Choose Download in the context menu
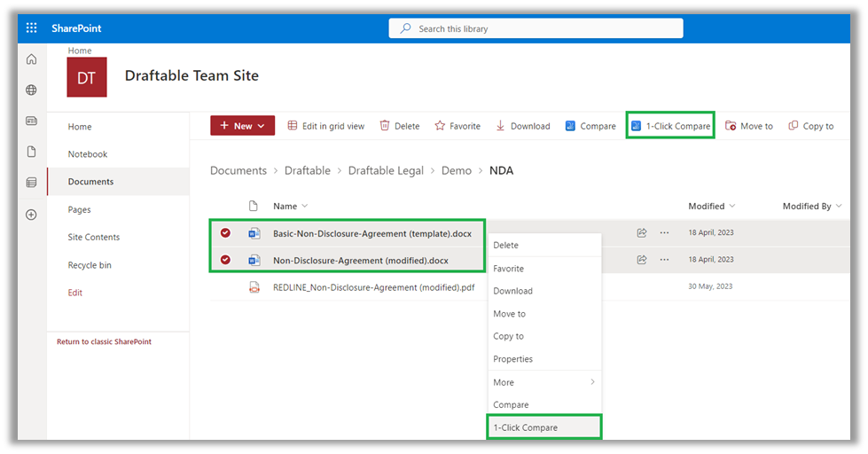This screenshot has width=868, height=454. tap(544, 291)
